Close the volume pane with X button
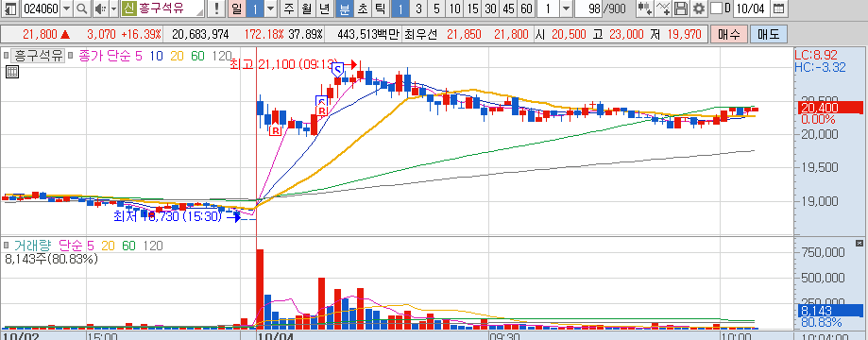This screenshot has height=340, width=868. [859, 243]
